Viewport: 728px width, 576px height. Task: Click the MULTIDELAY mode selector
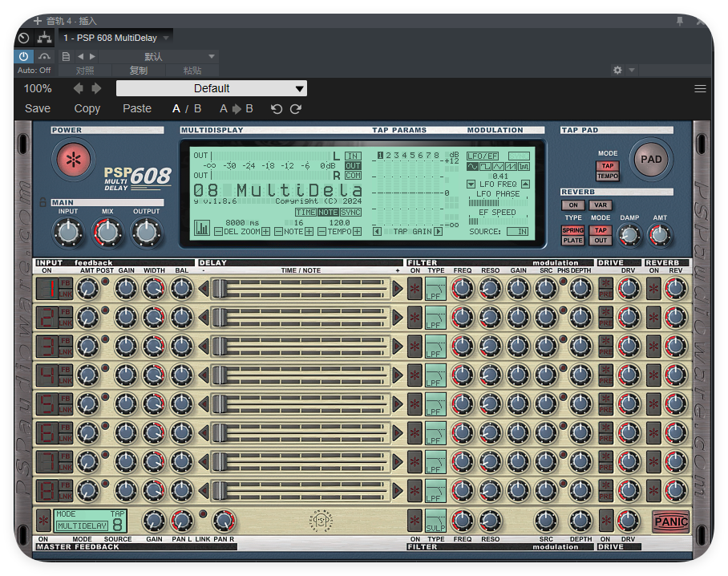pos(83,525)
